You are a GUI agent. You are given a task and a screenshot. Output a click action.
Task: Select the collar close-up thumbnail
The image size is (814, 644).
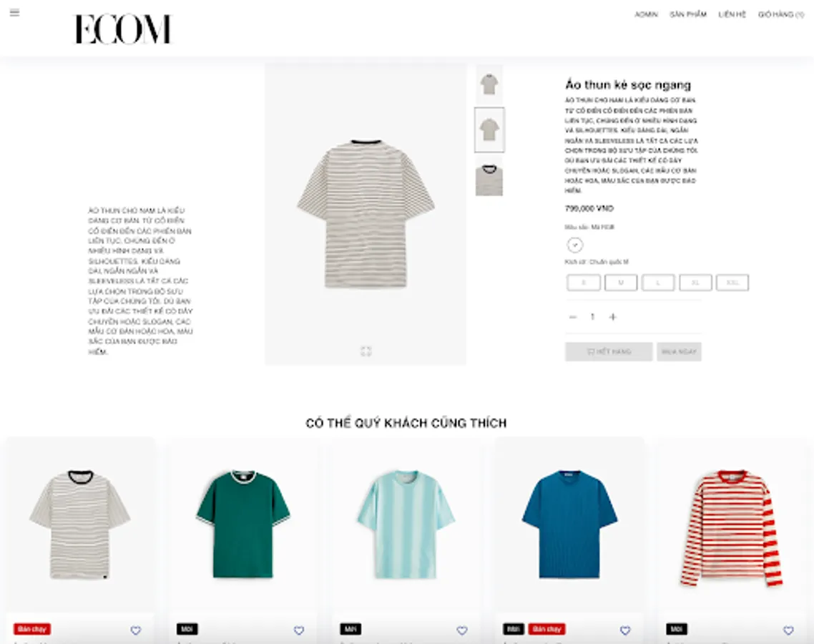click(x=489, y=179)
